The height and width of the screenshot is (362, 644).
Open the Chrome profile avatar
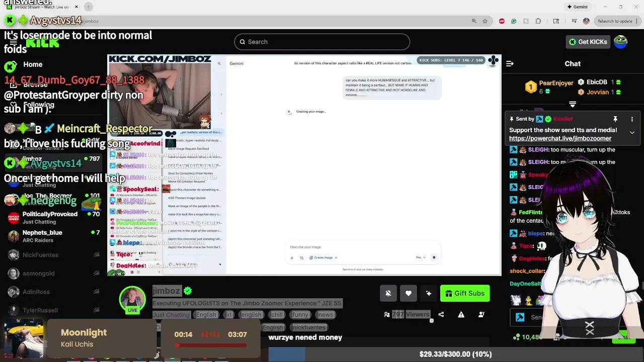(x=586, y=21)
